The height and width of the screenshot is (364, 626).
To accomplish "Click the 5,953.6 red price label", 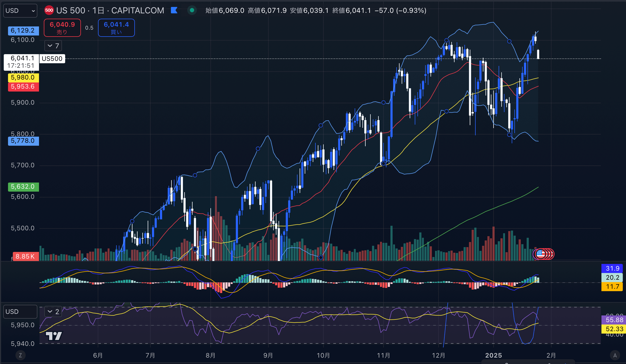I will click(x=23, y=87).
